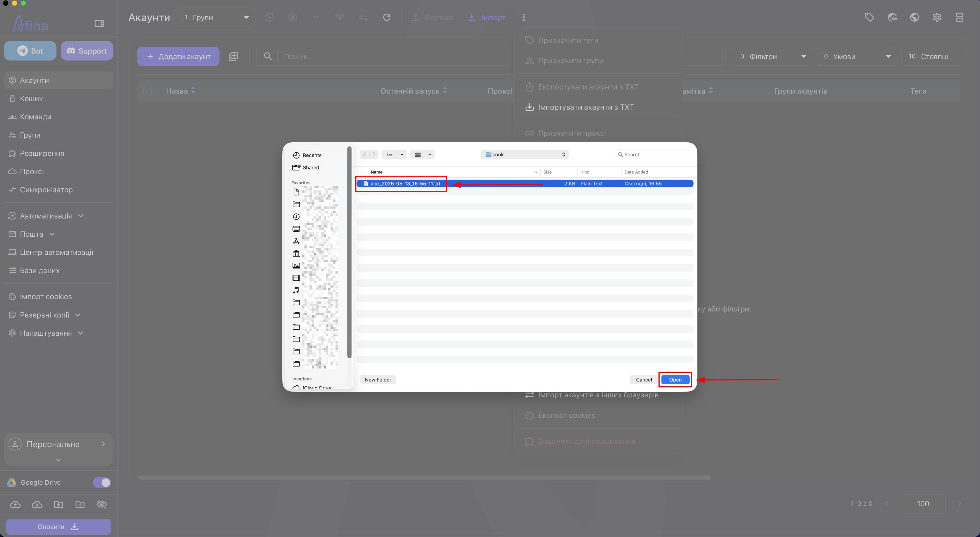
Task: Open the grid grouping dropdown in dialog
Action: pos(422,154)
